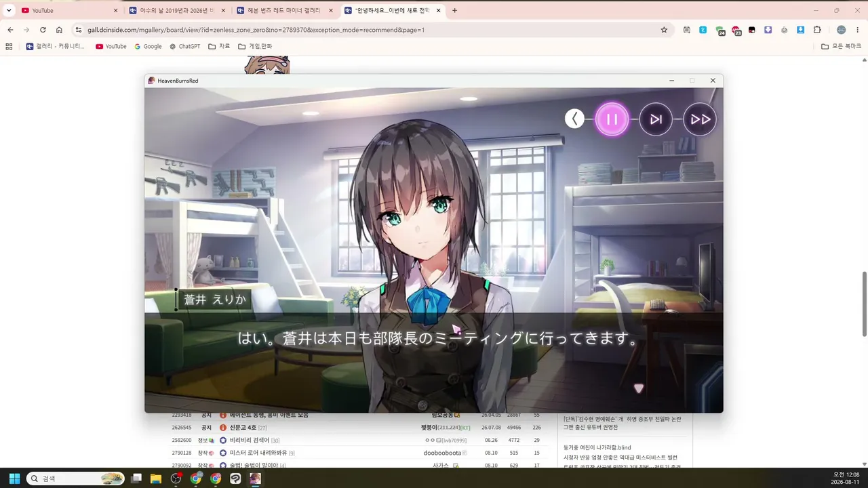Click the speaker name 蒼井 えりか
Image resolution: width=868 pixels, height=488 pixels.
click(x=215, y=300)
